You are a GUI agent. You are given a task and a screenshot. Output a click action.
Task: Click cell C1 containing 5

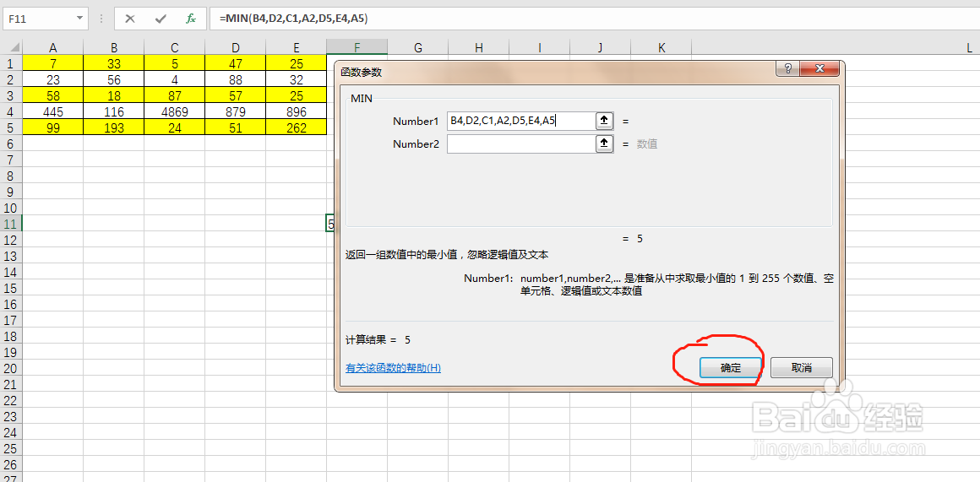coord(174,63)
